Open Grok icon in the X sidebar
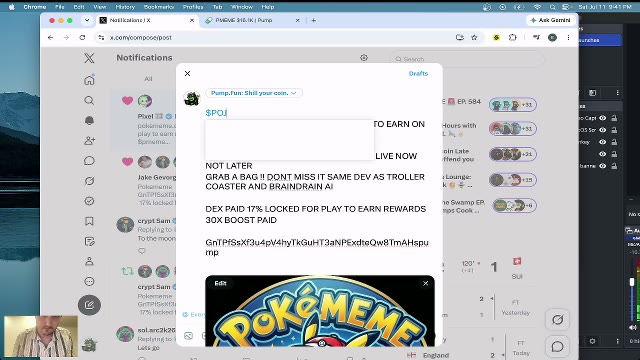640x360 pixels. [89, 181]
